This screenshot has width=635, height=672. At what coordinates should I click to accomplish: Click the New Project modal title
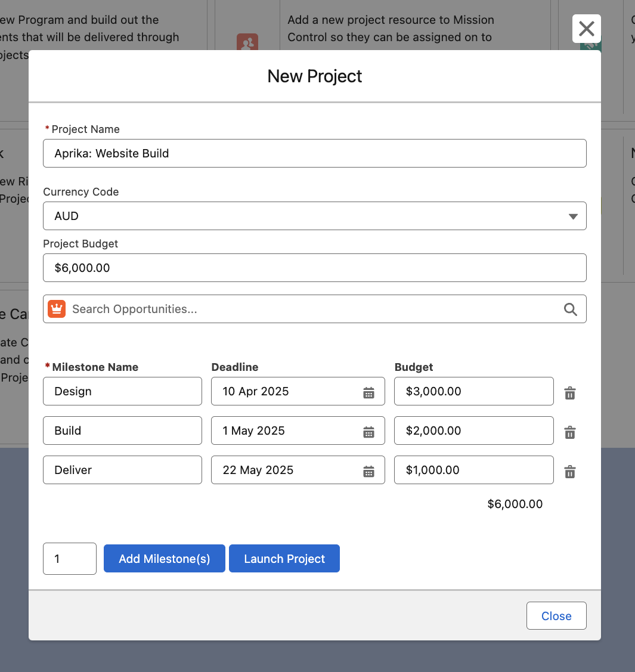click(314, 76)
